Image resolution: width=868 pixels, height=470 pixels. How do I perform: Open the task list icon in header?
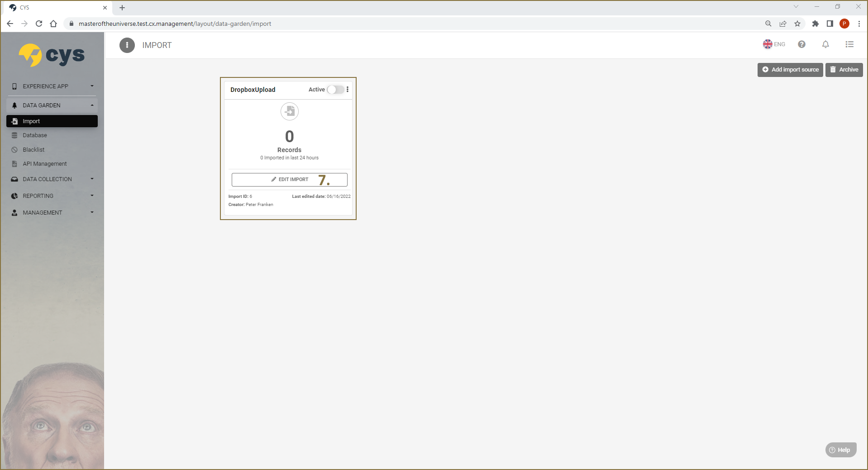point(849,44)
